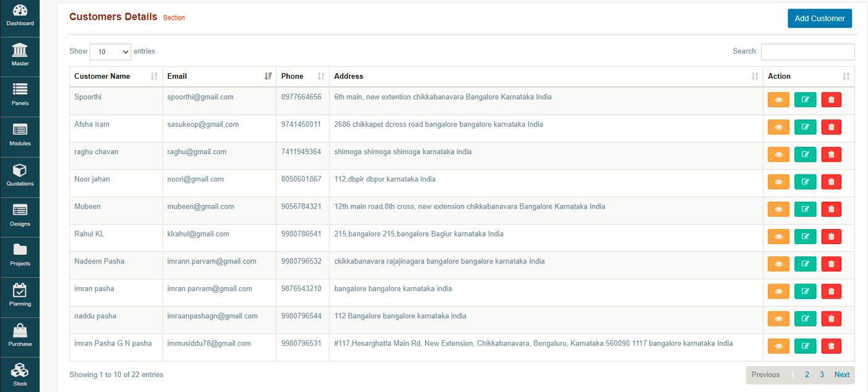
Task: Click the eye icon for Noor jahan
Action: pos(778,181)
